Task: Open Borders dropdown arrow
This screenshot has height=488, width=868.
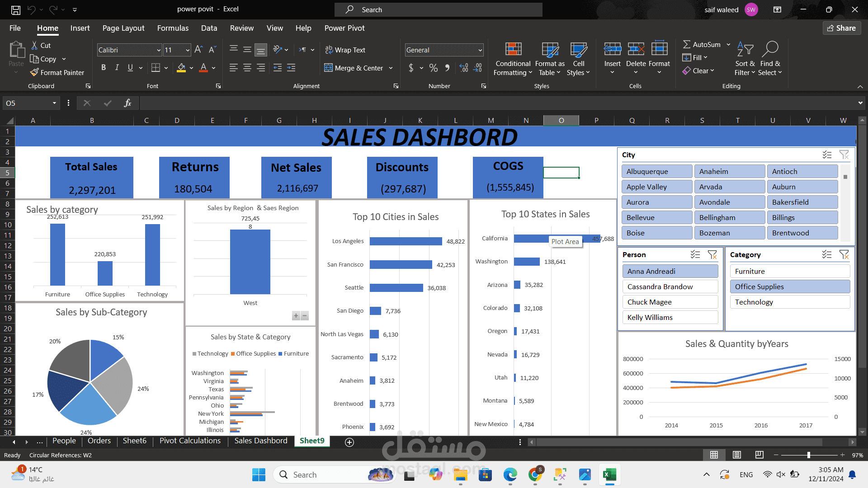Action: [x=166, y=68]
